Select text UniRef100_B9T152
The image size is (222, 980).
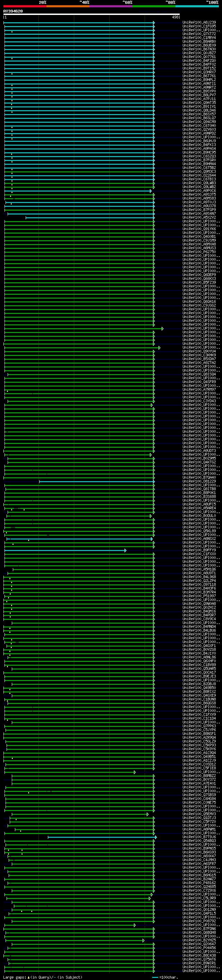(199, 68)
